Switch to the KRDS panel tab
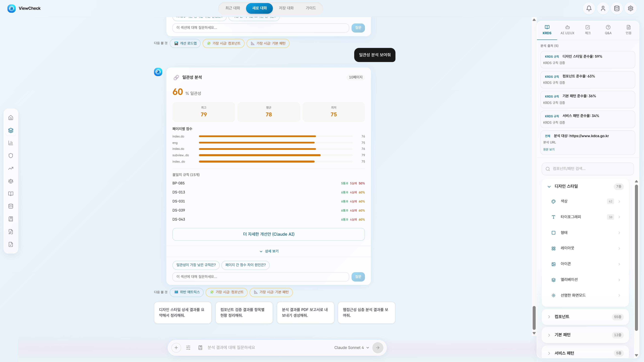The height and width of the screenshot is (362, 644). (547, 30)
